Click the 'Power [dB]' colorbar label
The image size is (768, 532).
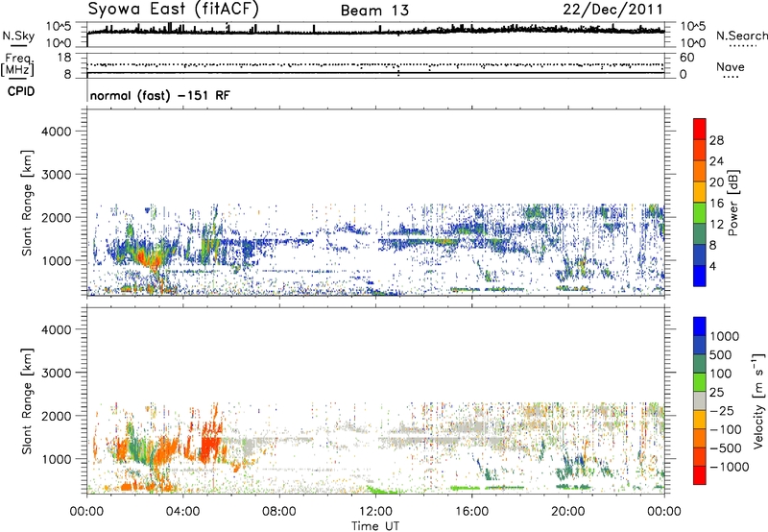733,203
